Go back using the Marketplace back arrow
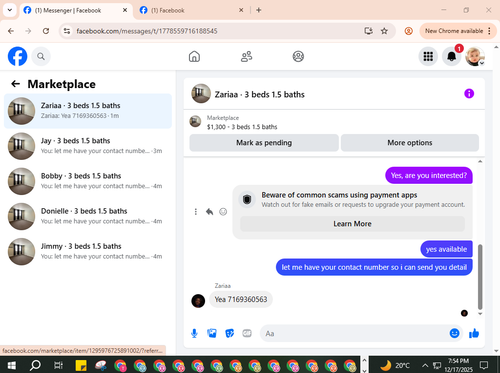 (x=15, y=84)
